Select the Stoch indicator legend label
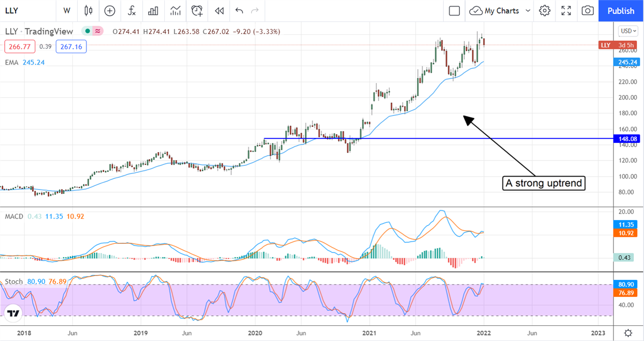 pos(13,281)
